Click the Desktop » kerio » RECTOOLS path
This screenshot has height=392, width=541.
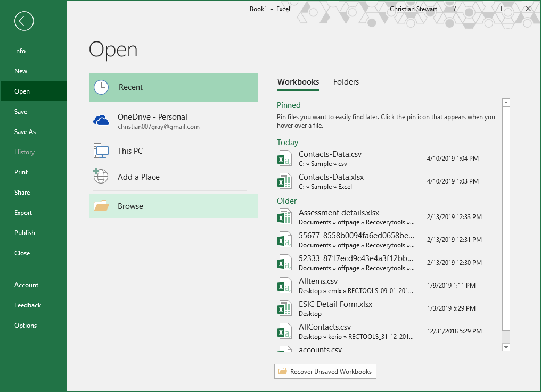(356, 337)
